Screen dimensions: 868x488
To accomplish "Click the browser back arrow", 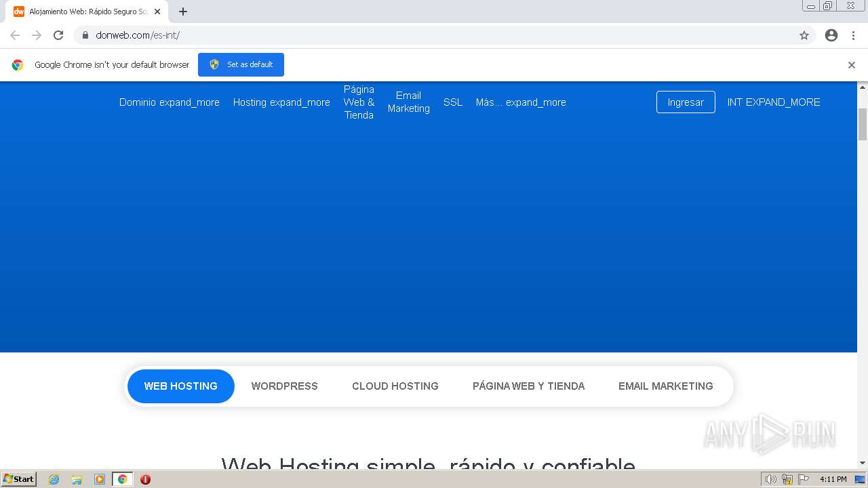I will (x=15, y=35).
